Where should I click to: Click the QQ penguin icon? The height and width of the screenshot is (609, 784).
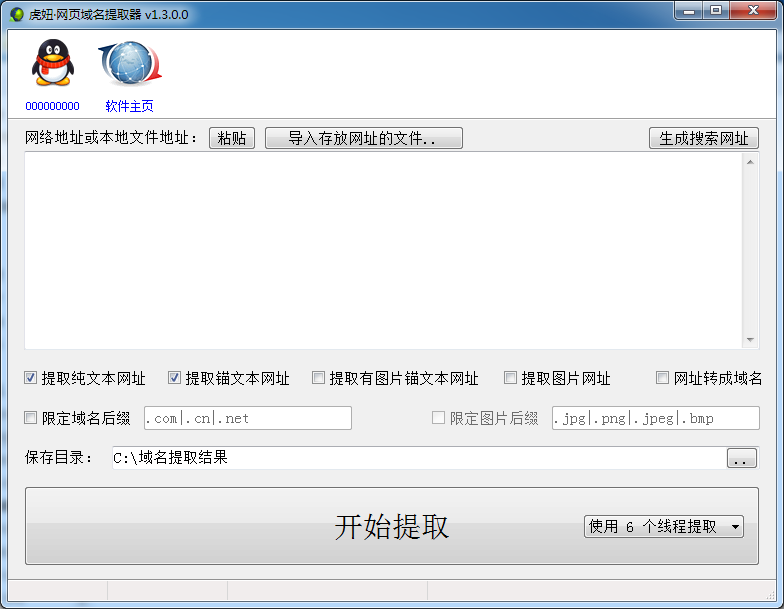[52, 62]
